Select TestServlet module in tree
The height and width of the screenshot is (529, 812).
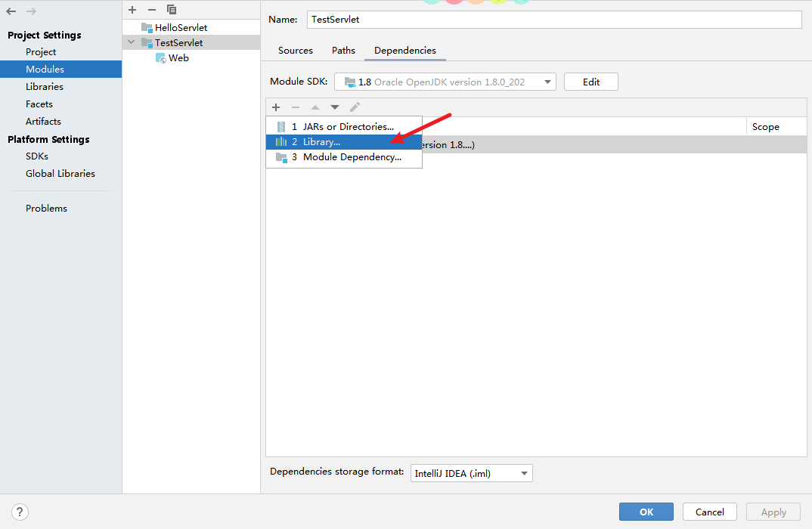[x=191, y=42]
